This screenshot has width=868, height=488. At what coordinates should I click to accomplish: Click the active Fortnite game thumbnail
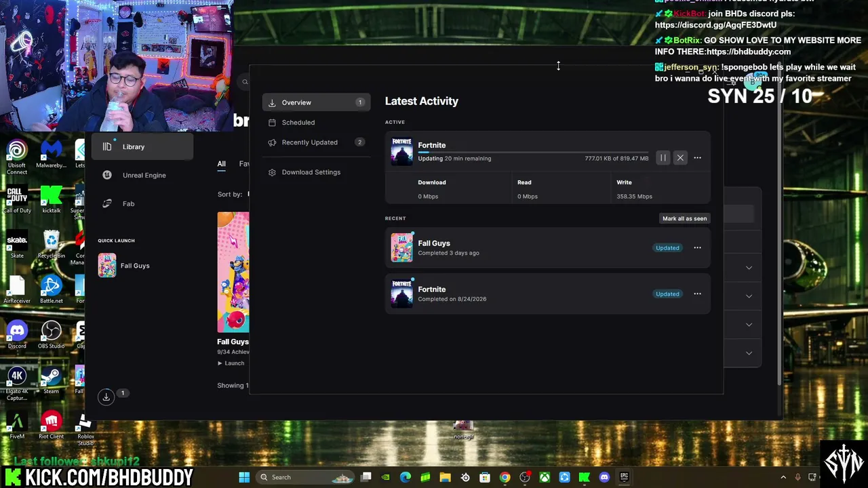click(x=401, y=151)
